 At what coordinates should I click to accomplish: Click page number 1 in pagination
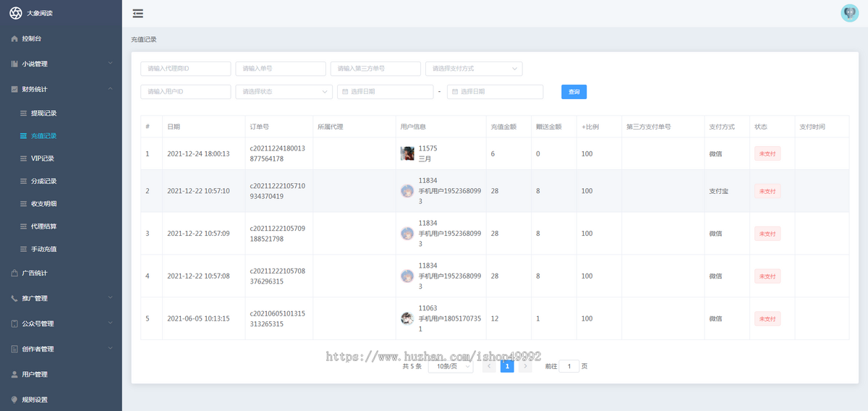click(x=507, y=367)
